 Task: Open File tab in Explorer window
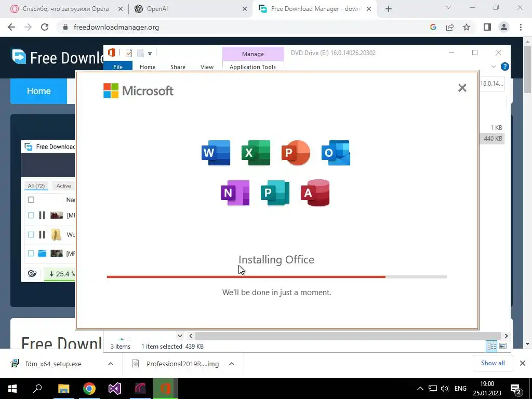[x=118, y=66]
